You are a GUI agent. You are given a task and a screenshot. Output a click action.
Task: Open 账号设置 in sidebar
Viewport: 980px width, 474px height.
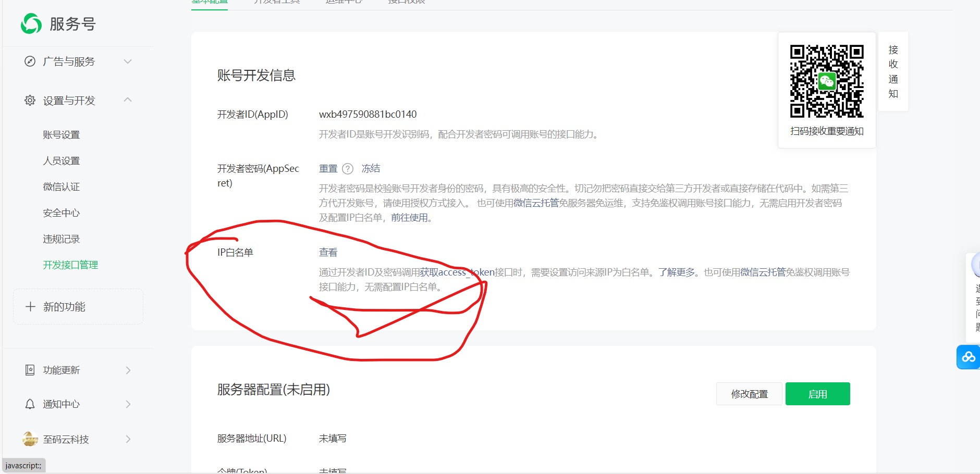pyautogui.click(x=62, y=135)
